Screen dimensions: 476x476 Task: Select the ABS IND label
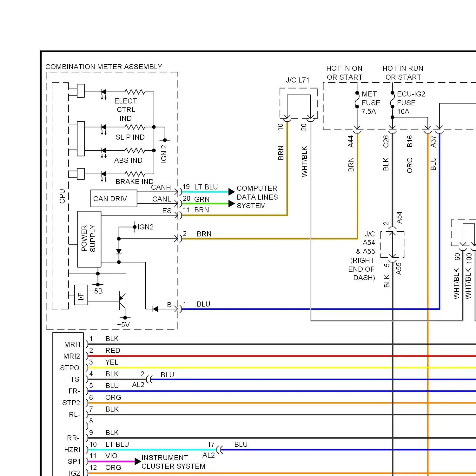tap(128, 160)
